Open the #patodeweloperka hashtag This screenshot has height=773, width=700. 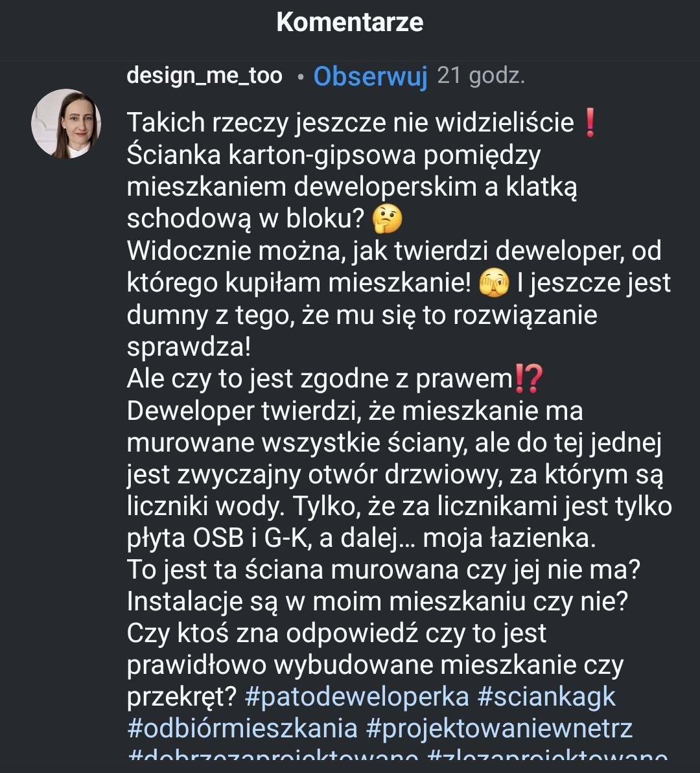(x=357, y=697)
